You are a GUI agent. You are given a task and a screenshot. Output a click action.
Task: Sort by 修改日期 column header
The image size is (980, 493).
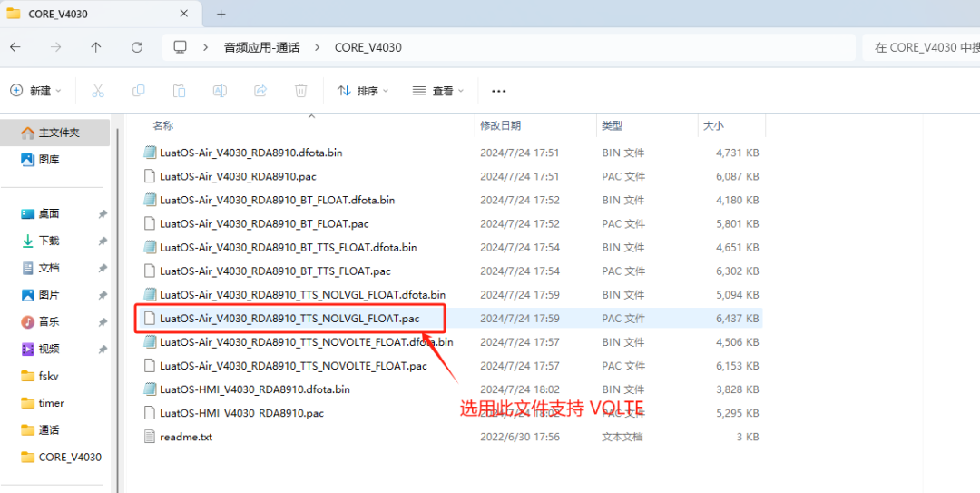501,126
